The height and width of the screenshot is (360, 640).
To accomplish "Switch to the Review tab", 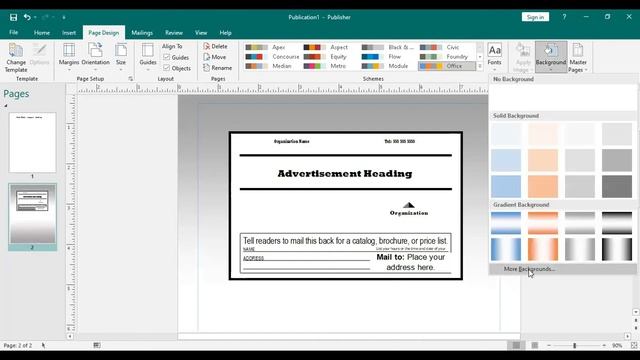I will [x=174, y=33].
